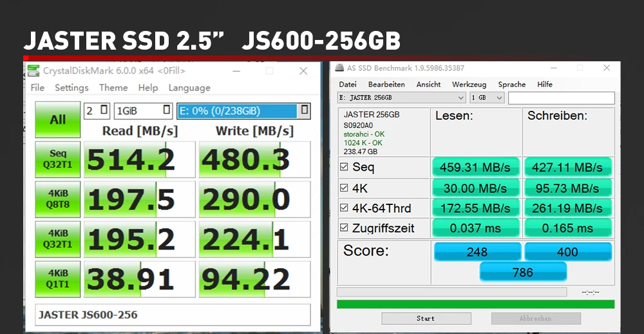Open the E: JASTER 256GB drive dropdown
Image resolution: width=644 pixels, height=334 pixels.
pos(402,98)
